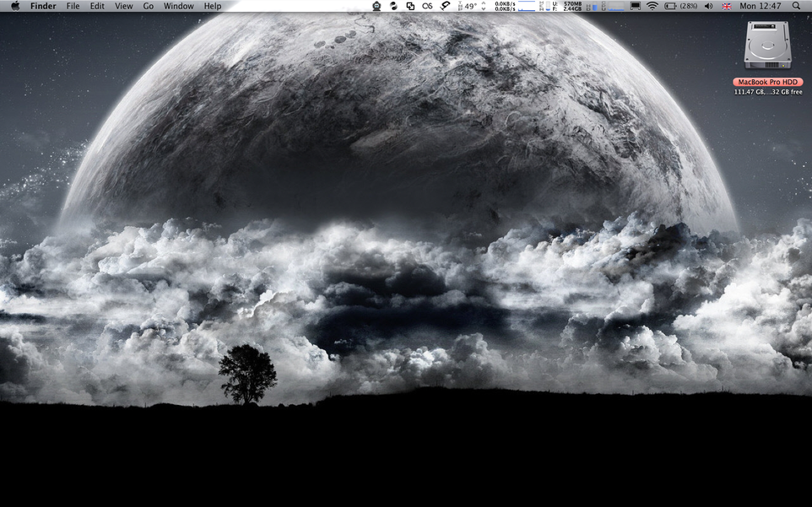Open the Window menu
Image resolution: width=812 pixels, height=507 pixels.
point(179,6)
